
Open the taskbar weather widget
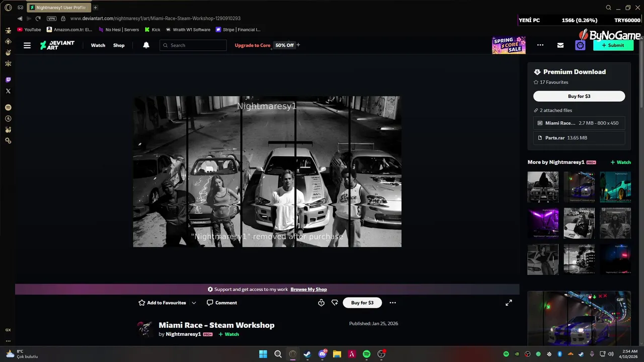pos(22,354)
